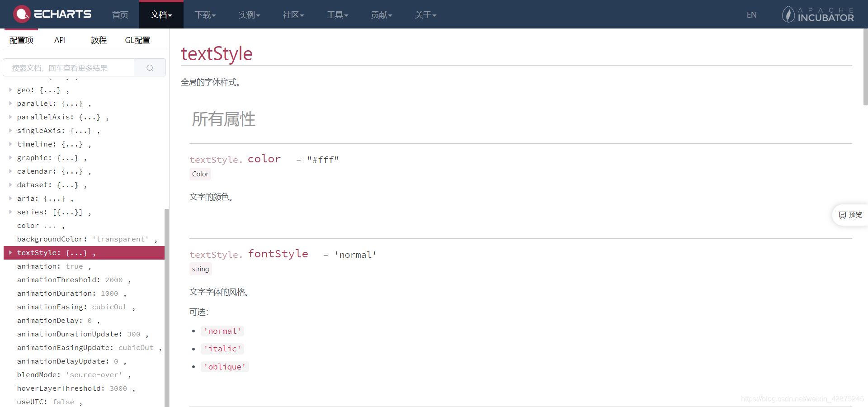This screenshot has height=407, width=868.
Task: Expand the parallel tree node arrow
Action: pyautogui.click(x=10, y=104)
